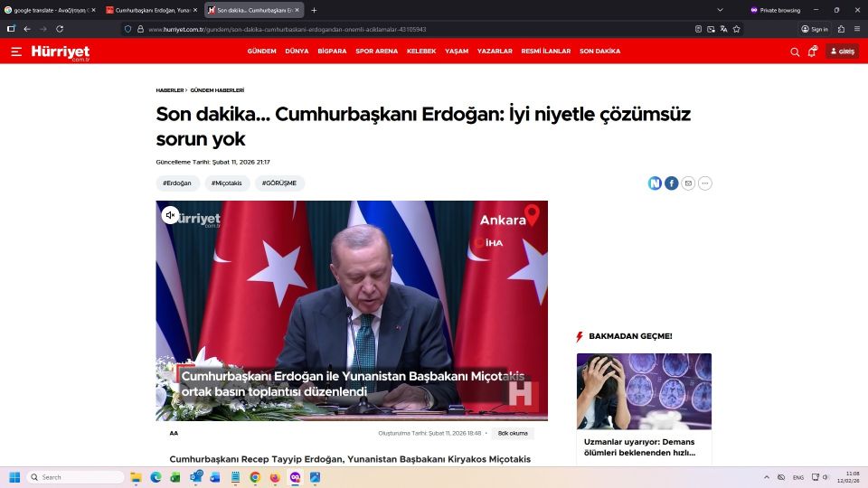The height and width of the screenshot is (488, 868).
Task: Select the #GÖRÜŞME tag
Action: point(279,183)
